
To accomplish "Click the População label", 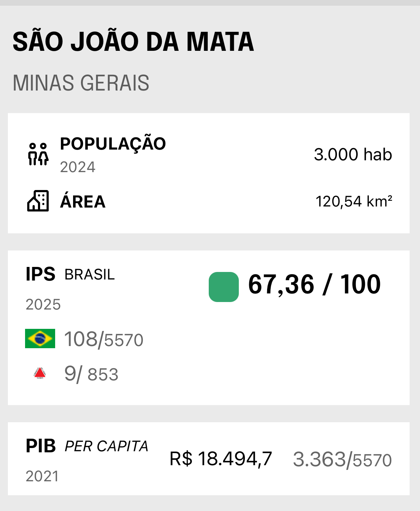I will (113, 144).
